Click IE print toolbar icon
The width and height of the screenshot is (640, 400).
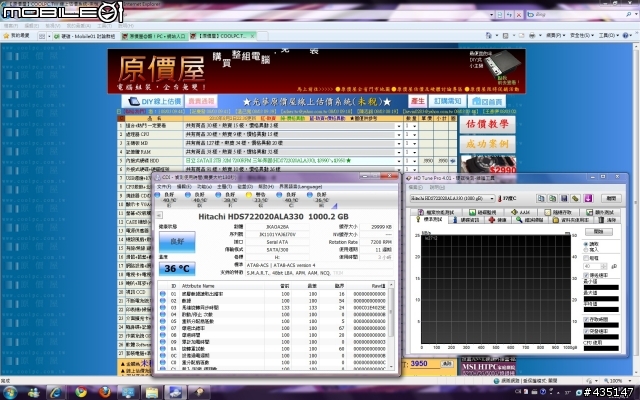pyautogui.click(x=532, y=36)
